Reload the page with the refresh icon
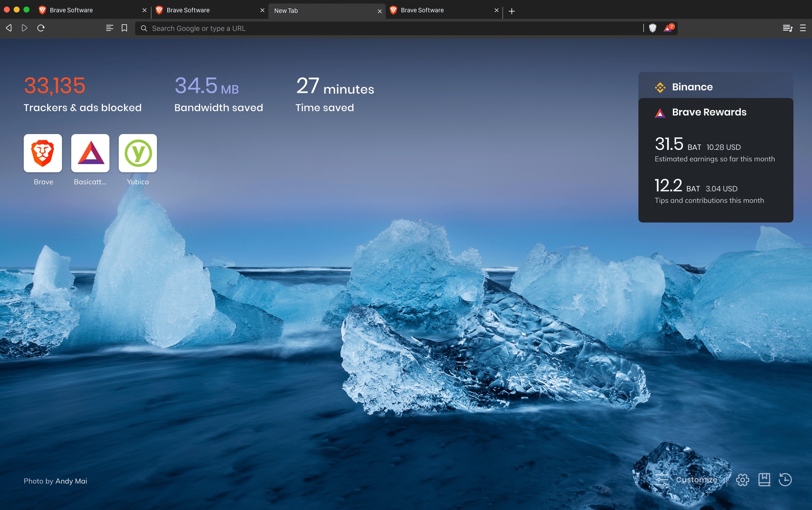This screenshot has height=510, width=812. pos(41,28)
